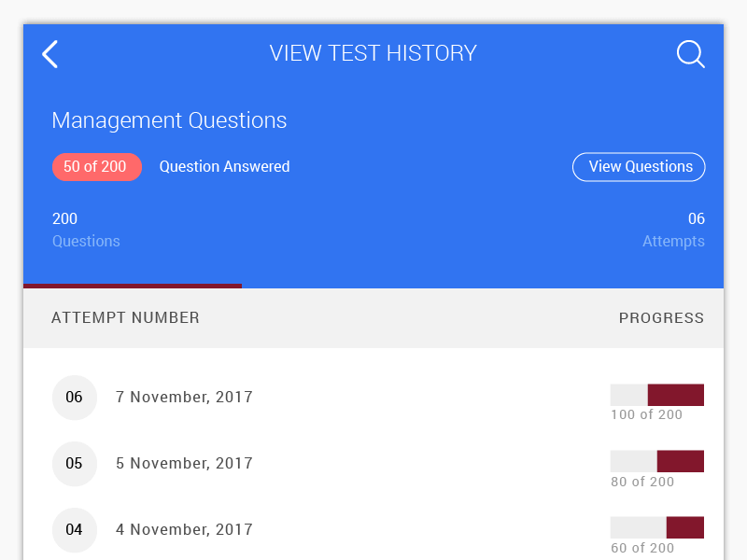Select the circular 05 attempt badge
The width and height of the screenshot is (747, 560).
pyautogui.click(x=75, y=464)
